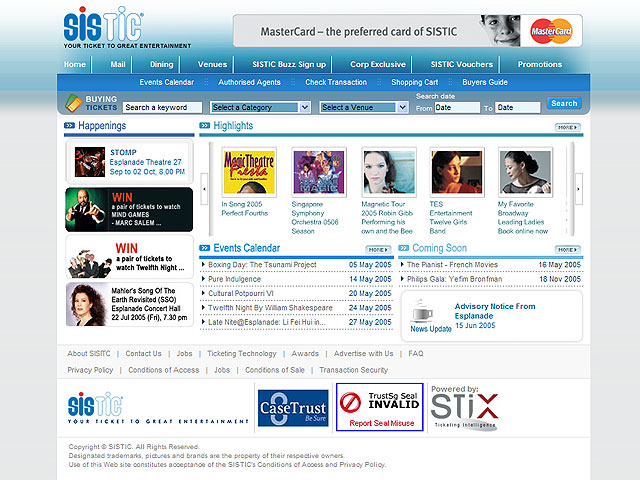Open the Ticketing Technology footer link

(242, 353)
